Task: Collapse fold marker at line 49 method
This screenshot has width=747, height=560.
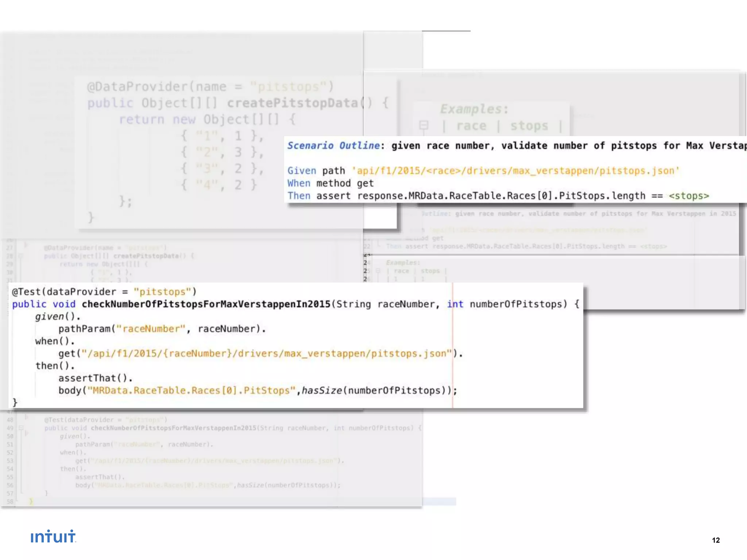Action: tap(21, 428)
